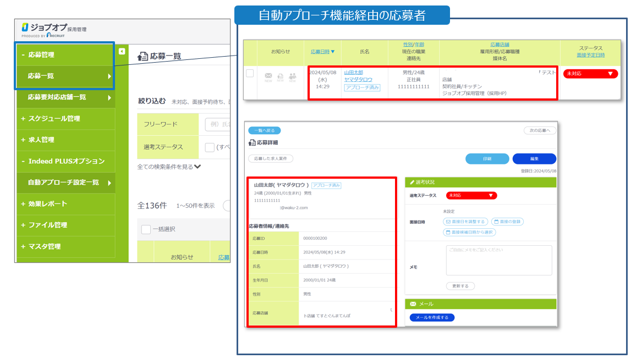Click the pencil icon on 選考状況 header
Image resolution: width=631 pixels, height=364 pixels.
coord(411,181)
